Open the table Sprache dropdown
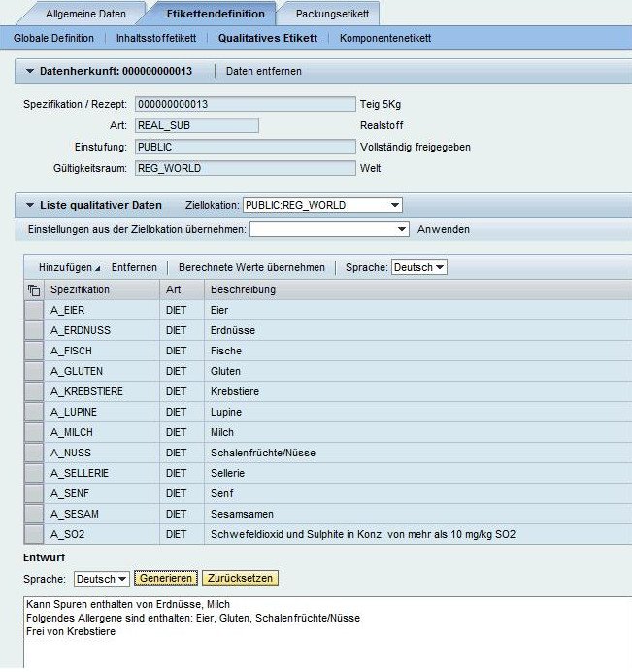 pos(440,267)
